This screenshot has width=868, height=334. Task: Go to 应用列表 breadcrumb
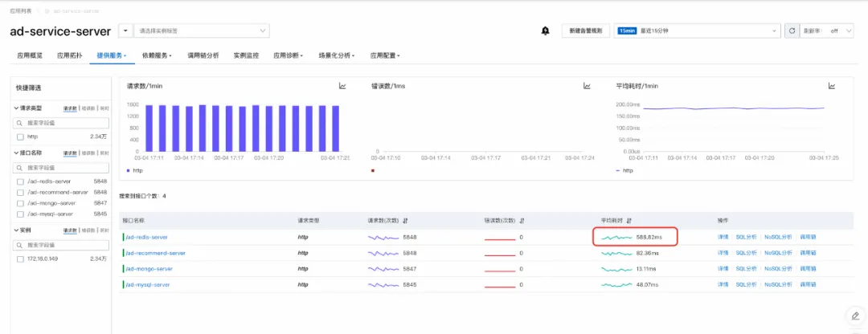click(20, 11)
